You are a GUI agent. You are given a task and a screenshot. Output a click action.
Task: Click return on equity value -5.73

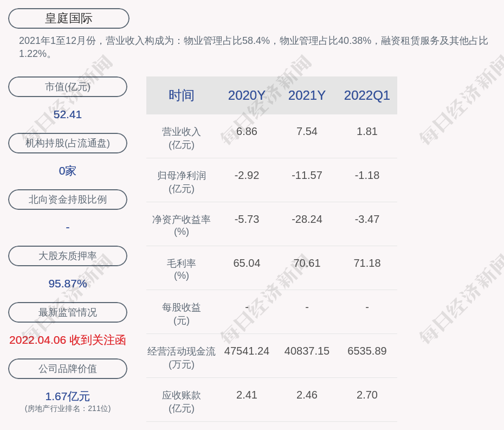[x=247, y=220]
